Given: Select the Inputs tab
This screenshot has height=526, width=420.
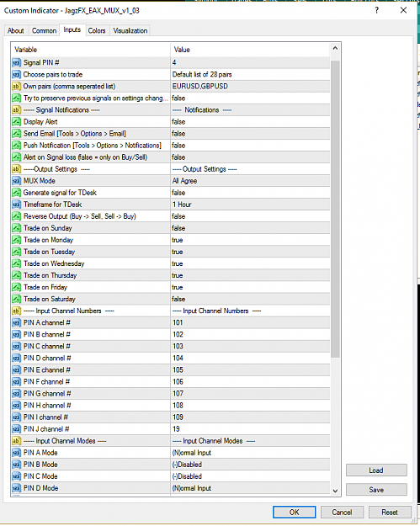Looking at the screenshot, I should (x=72, y=29).
